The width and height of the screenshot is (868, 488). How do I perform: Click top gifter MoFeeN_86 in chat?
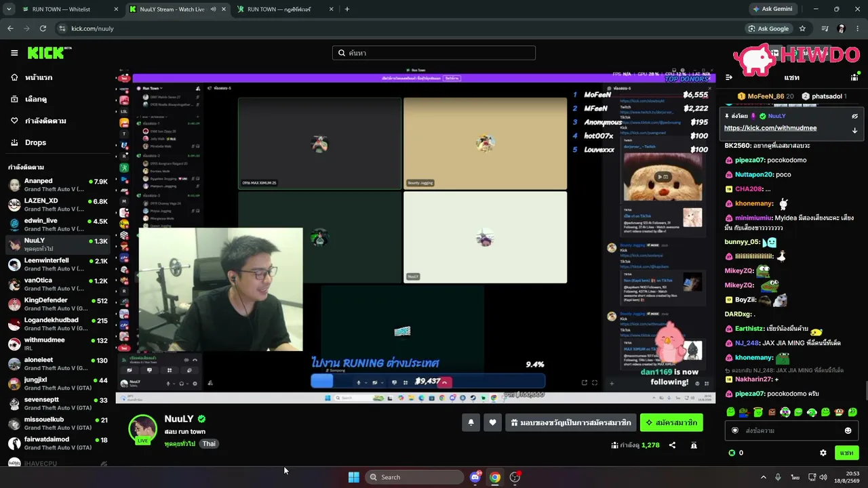766,96
